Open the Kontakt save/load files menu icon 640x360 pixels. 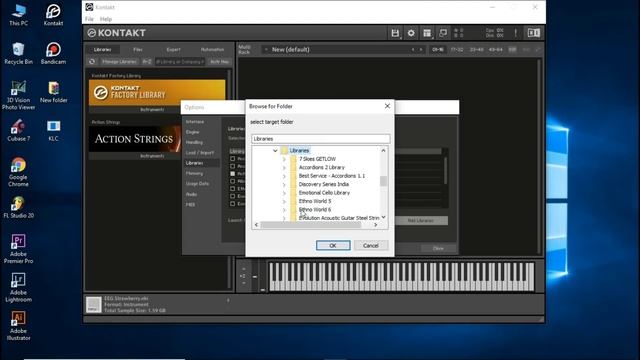coord(395,33)
